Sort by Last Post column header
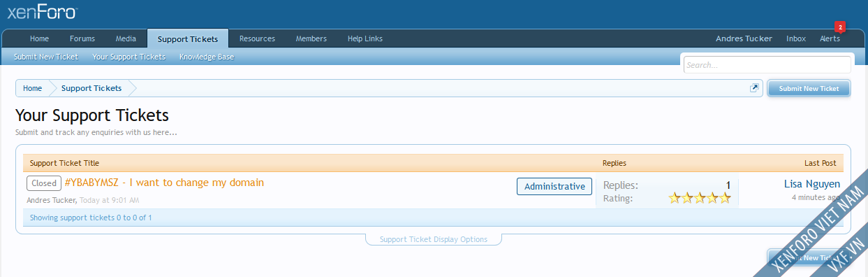868x277 pixels. [x=820, y=163]
